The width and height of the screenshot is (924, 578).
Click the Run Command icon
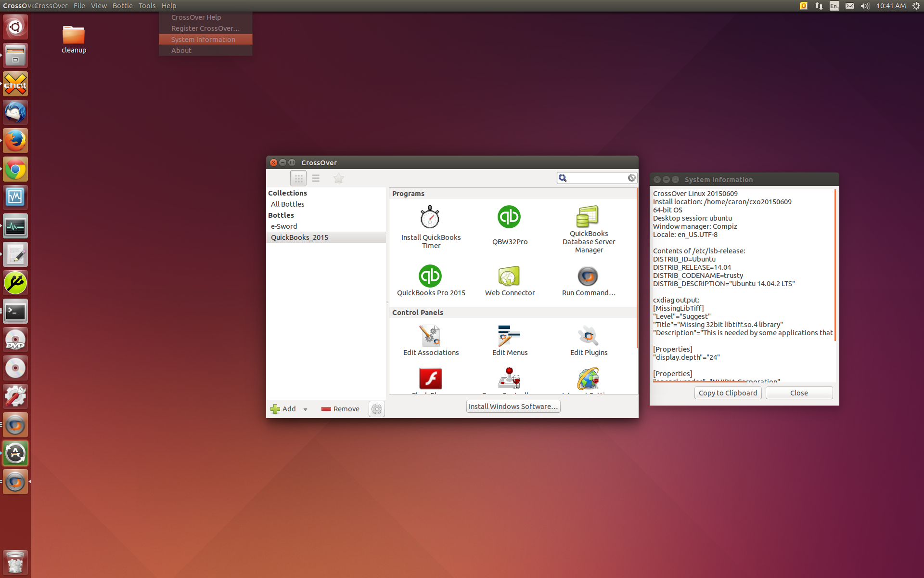(x=588, y=276)
